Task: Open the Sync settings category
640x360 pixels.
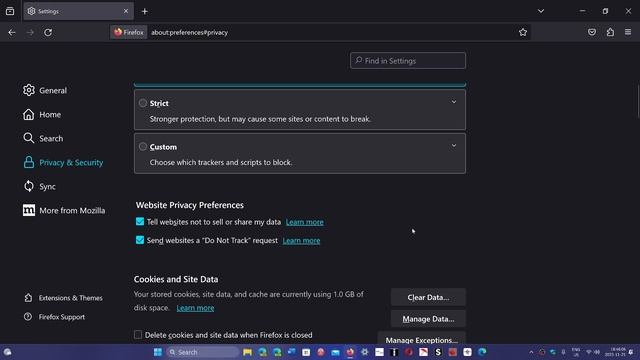Action: (39, 187)
